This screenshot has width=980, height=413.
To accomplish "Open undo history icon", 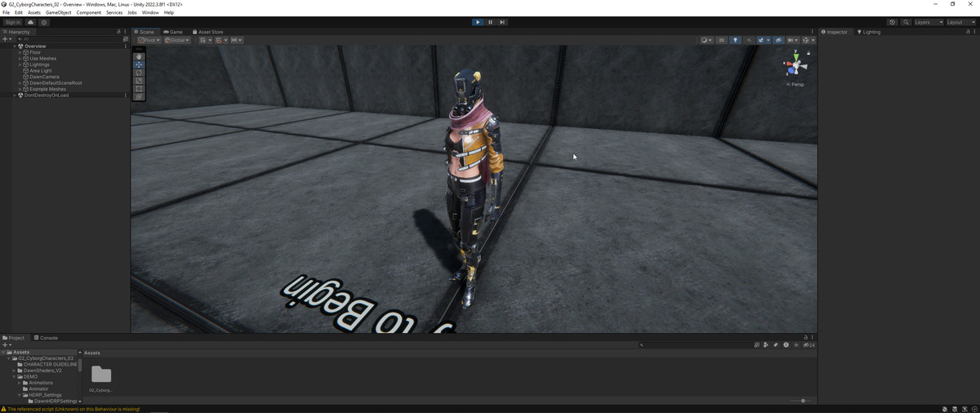I will tap(892, 22).
